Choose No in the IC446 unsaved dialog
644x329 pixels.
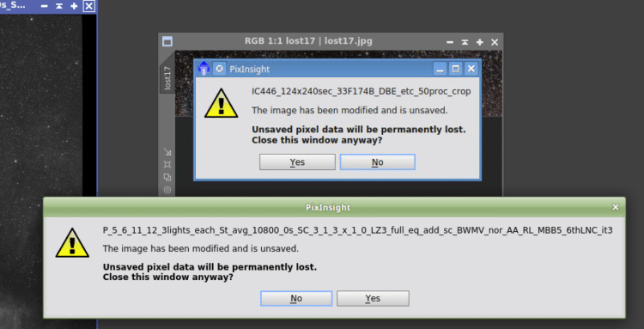pos(378,161)
